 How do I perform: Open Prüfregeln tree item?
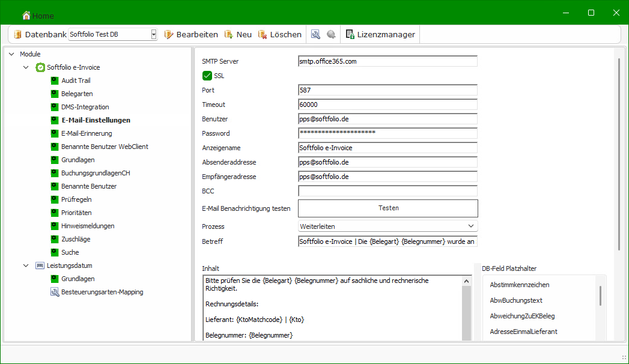coord(76,199)
